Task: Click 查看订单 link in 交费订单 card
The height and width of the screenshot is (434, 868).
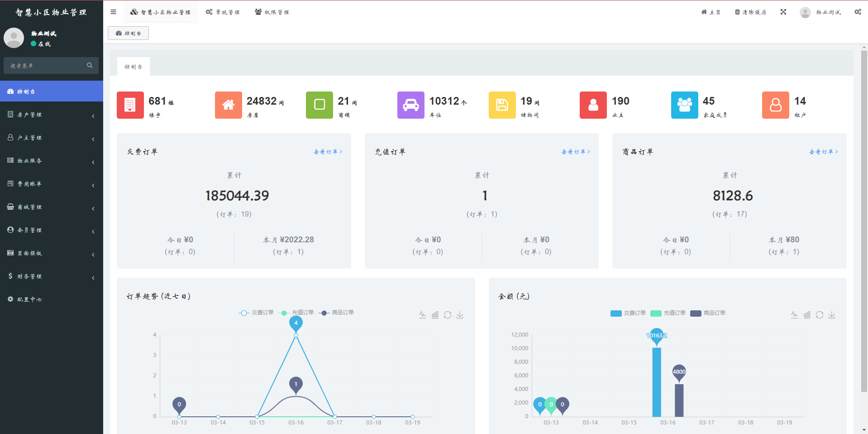Action: pyautogui.click(x=328, y=152)
